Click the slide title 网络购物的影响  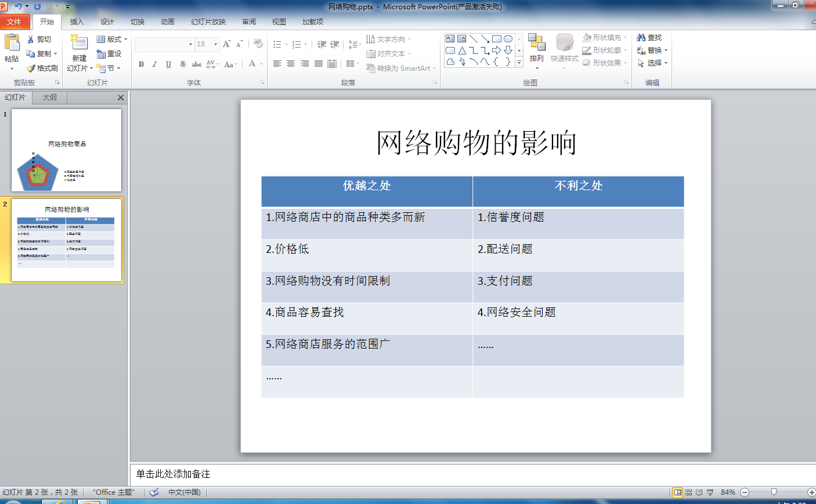[476, 143]
